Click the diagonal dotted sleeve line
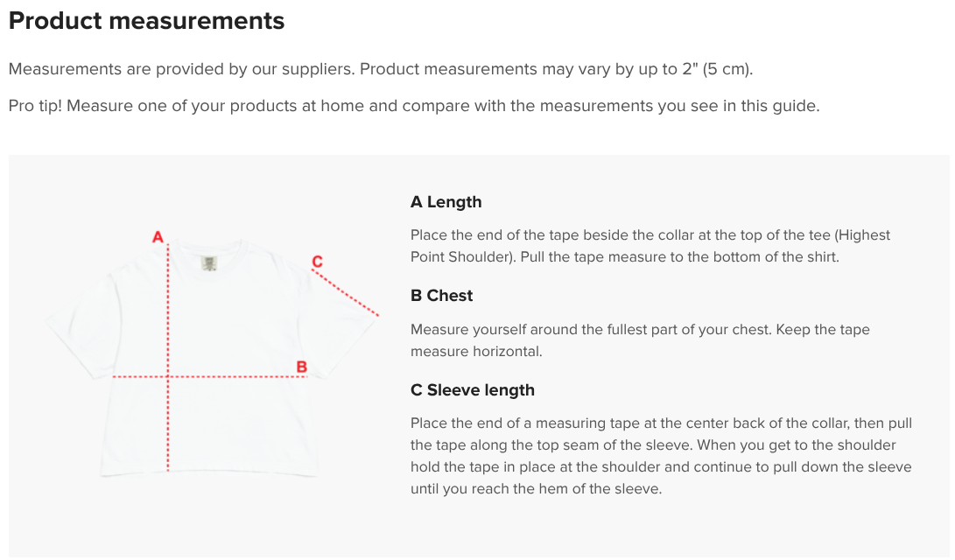 click(346, 293)
